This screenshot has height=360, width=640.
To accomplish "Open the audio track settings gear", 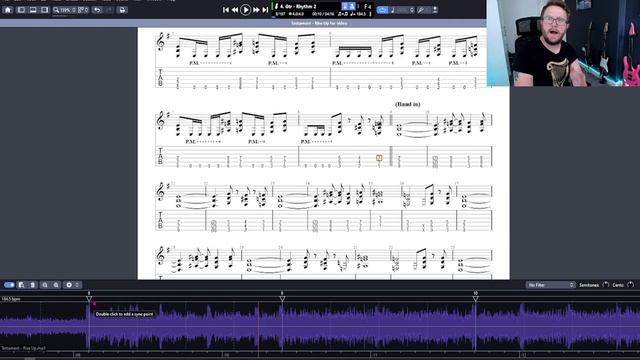I will coord(69,285).
